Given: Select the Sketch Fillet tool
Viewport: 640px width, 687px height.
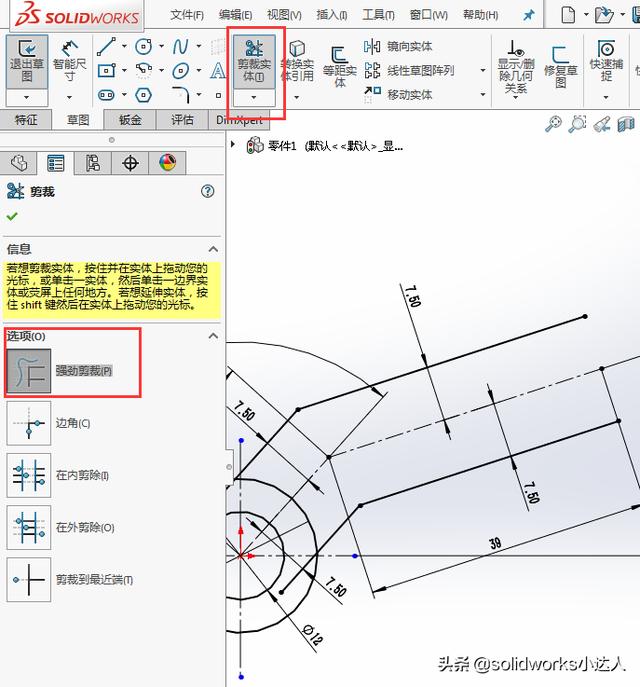Looking at the screenshot, I should point(180,95).
